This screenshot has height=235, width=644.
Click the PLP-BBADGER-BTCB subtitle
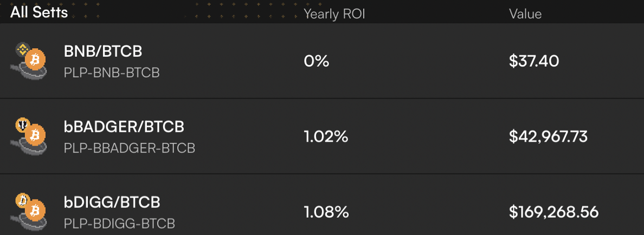[130, 148]
